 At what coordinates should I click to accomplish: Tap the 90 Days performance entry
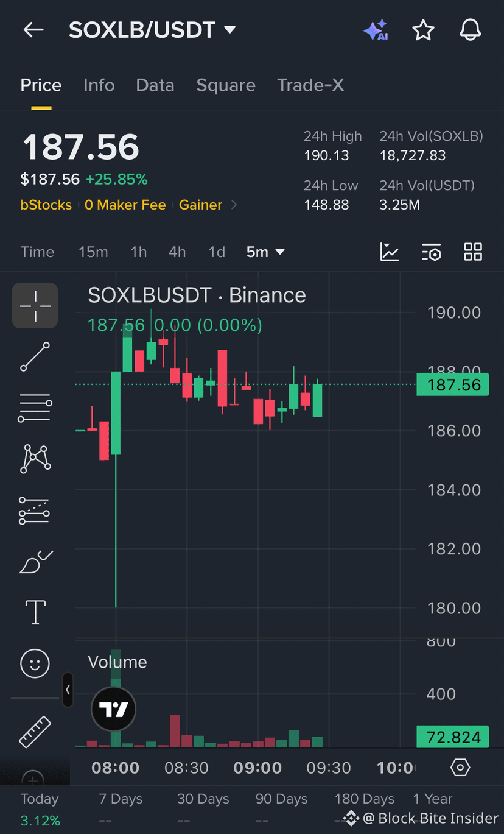click(281, 809)
